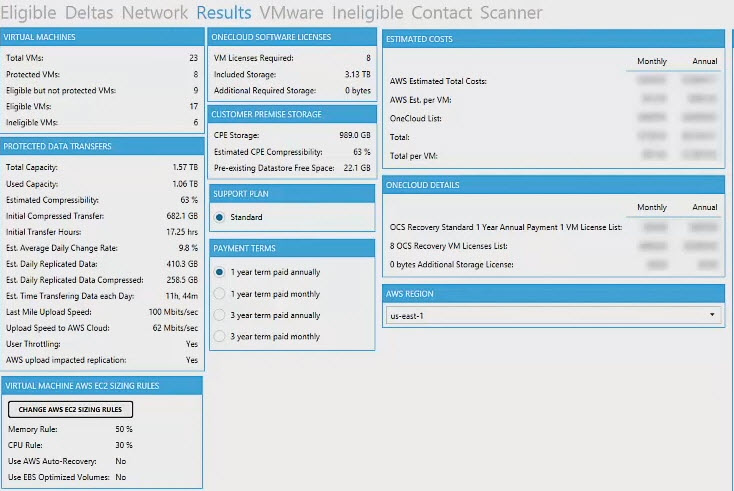Click the Ineligible VMs value 6
Viewport: 734px width, 491px height.
[x=196, y=122]
